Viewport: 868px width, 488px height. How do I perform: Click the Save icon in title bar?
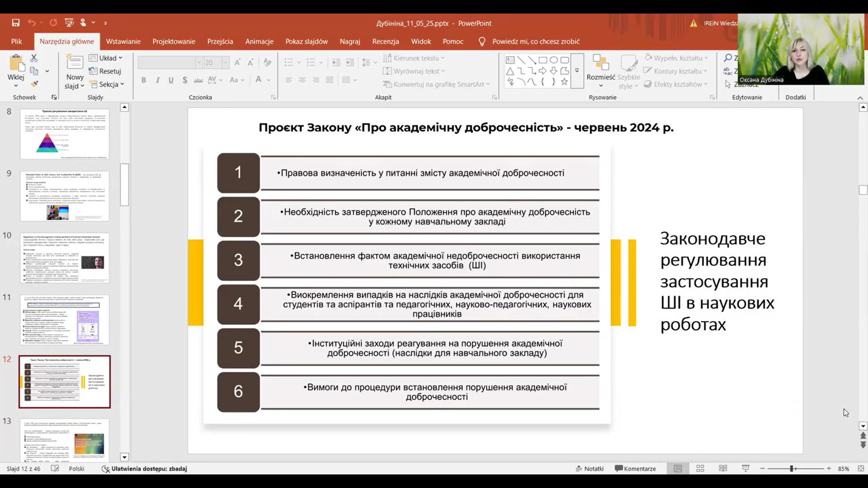click(16, 23)
